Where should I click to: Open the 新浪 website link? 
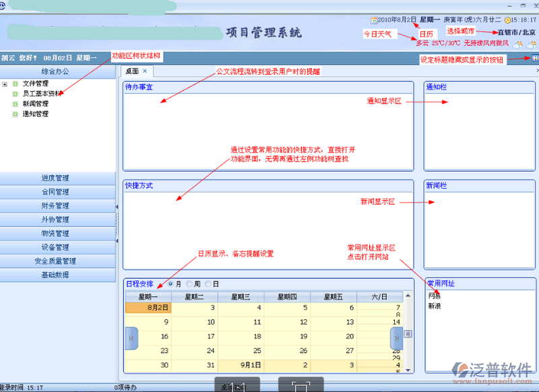coord(435,306)
